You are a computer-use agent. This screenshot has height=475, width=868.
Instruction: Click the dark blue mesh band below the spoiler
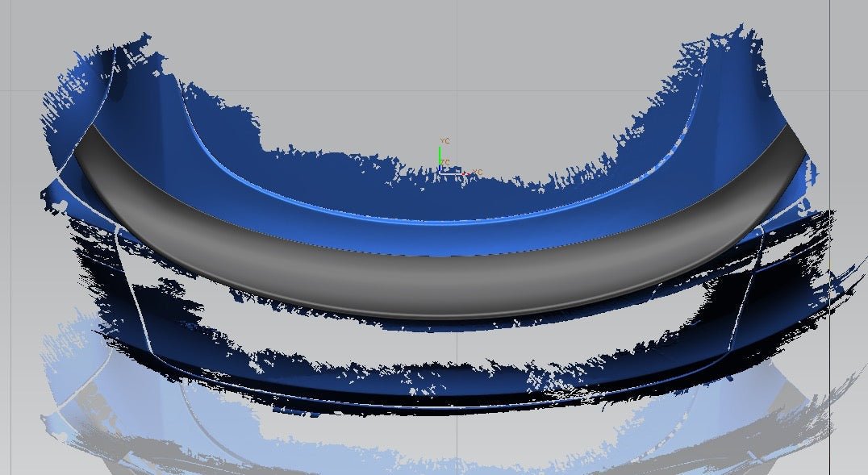point(436,385)
